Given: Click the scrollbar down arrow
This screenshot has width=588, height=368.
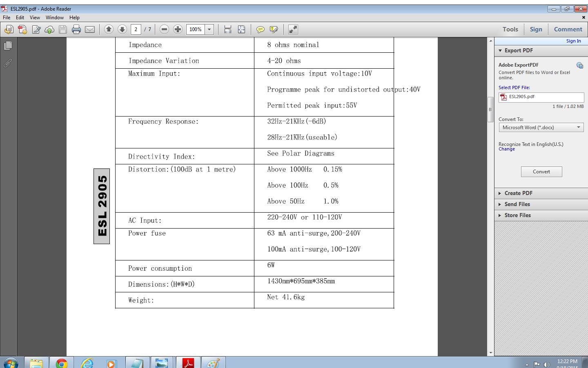Looking at the screenshot, I should (x=491, y=353).
